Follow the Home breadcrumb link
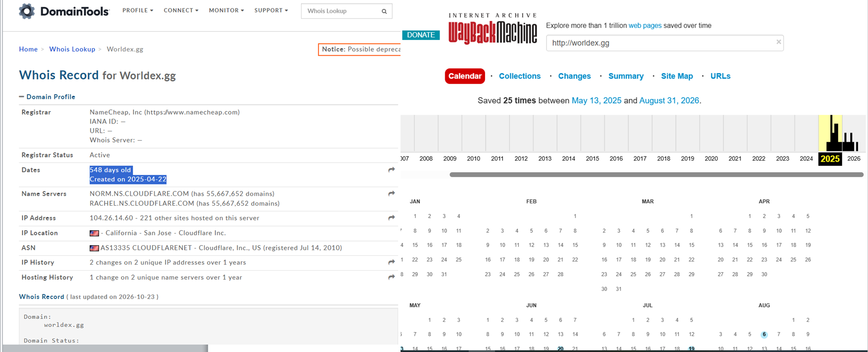 click(28, 49)
